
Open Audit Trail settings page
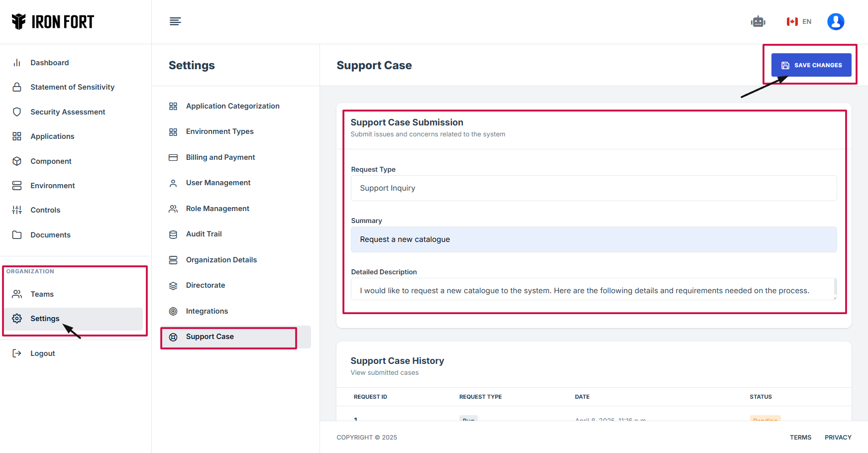pos(204,234)
